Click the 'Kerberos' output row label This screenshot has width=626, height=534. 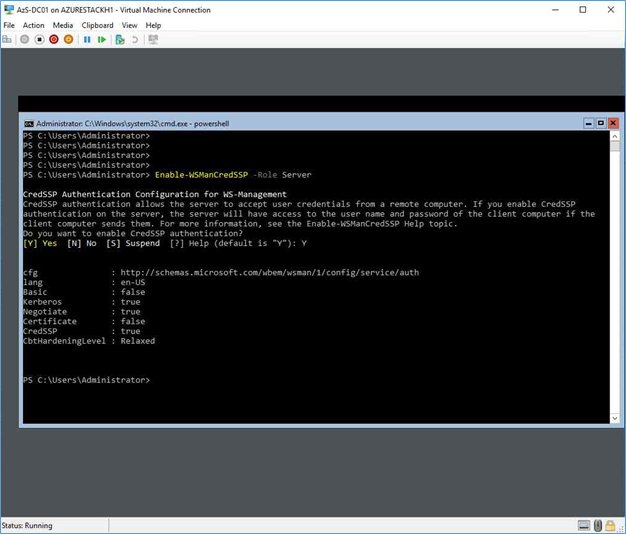[42, 302]
